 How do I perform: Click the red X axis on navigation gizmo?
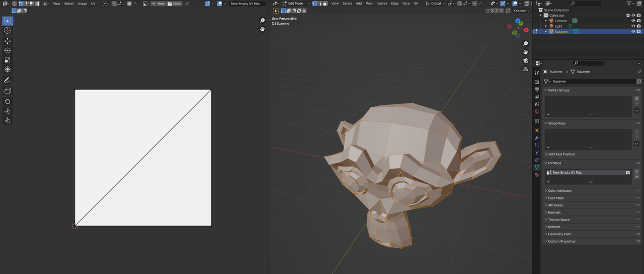point(526,30)
